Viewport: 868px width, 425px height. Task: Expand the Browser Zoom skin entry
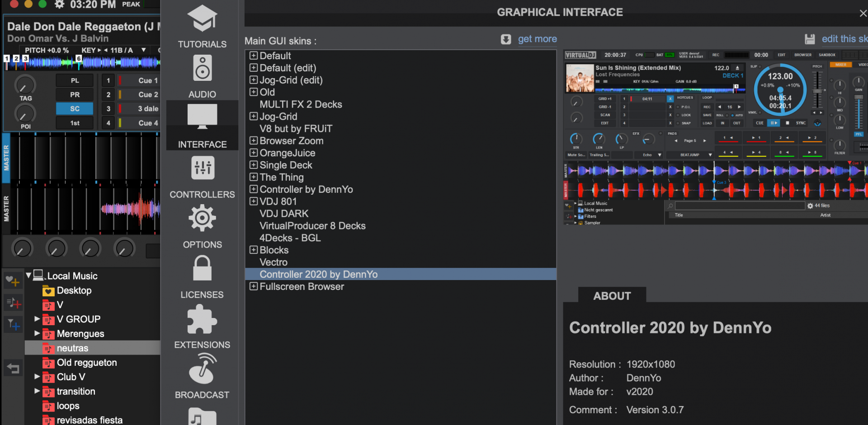(x=254, y=140)
